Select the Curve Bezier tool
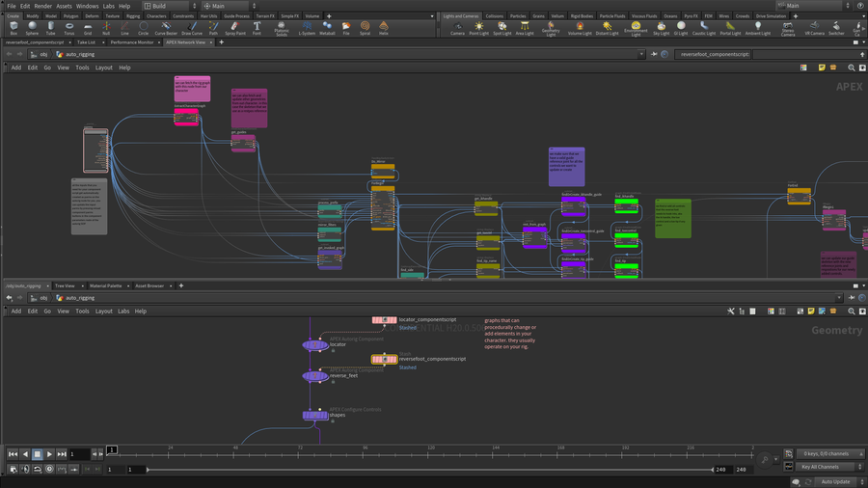 tap(166, 28)
